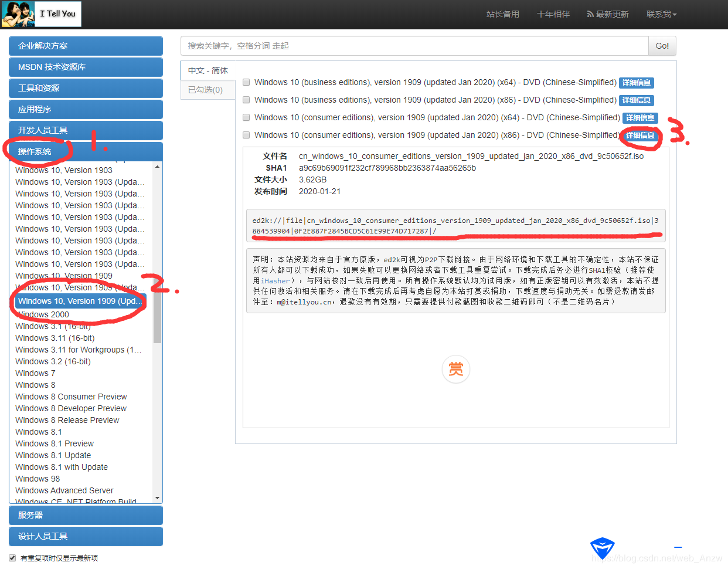Show 详细信息 for business editions x86
Viewport: 728px width, 569px height.
pyautogui.click(x=637, y=100)
